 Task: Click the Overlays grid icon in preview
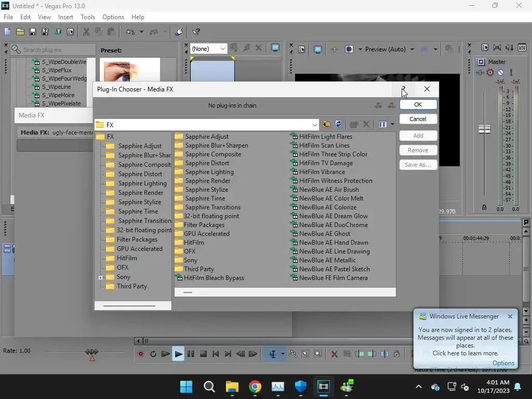pyautogui.click(x=424, y=49)
